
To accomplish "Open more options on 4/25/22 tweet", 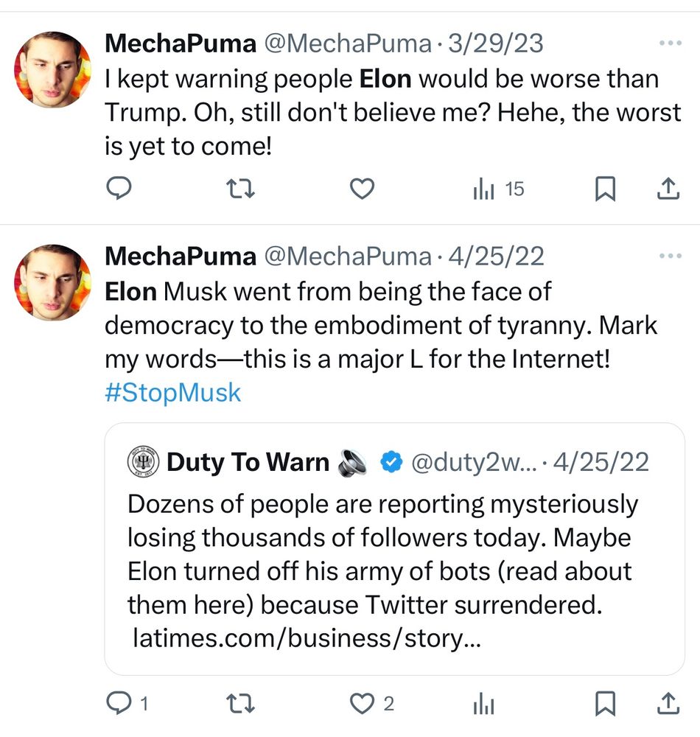I will tap(671, 256).
